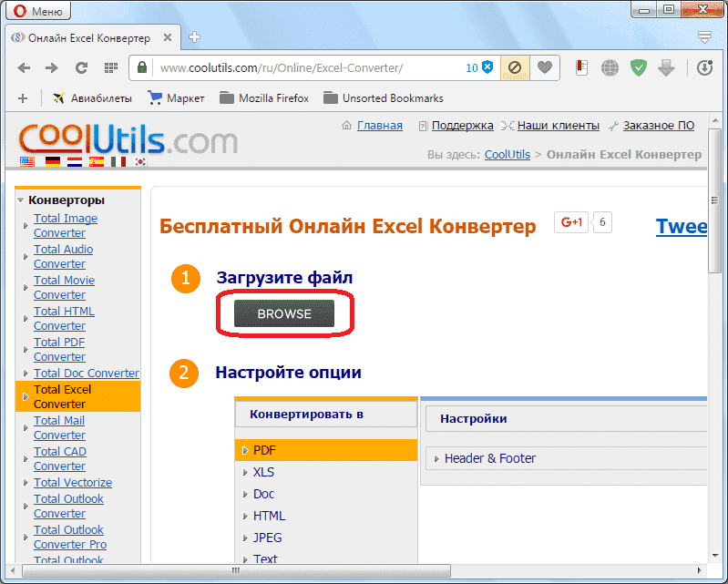Switch language with the German flag
Screen dimensions: 728x584
click(x=53, y=162)
